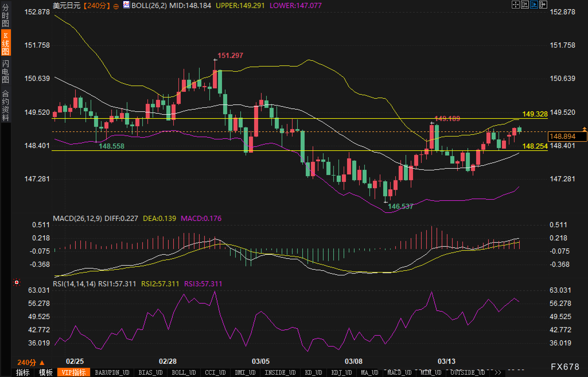Click the orange circle icon beside 240分

point(116,6)
